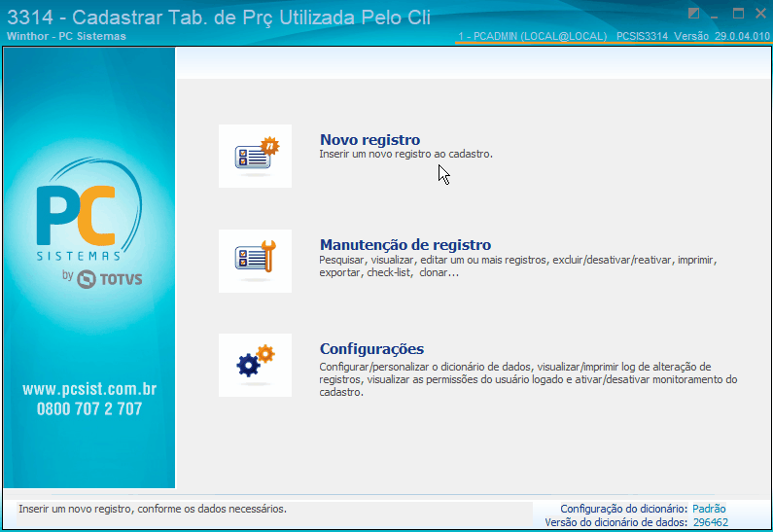
Task: Open the Novo registro heading link
Action: (369, 139)
